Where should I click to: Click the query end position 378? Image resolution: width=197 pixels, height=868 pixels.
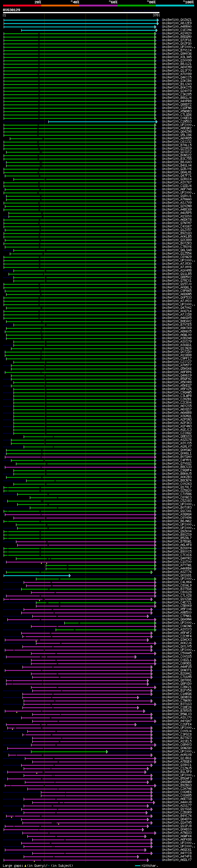click(x=155, y=15)
